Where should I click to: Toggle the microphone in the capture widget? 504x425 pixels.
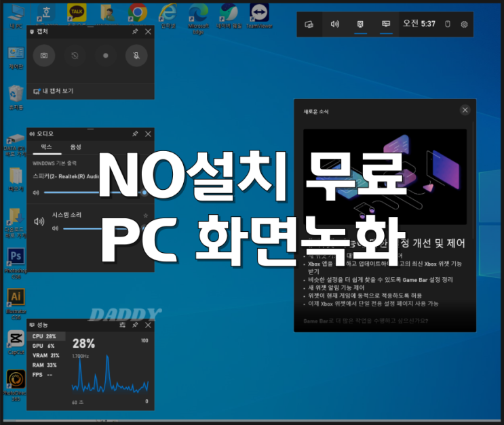coord(136,56)
